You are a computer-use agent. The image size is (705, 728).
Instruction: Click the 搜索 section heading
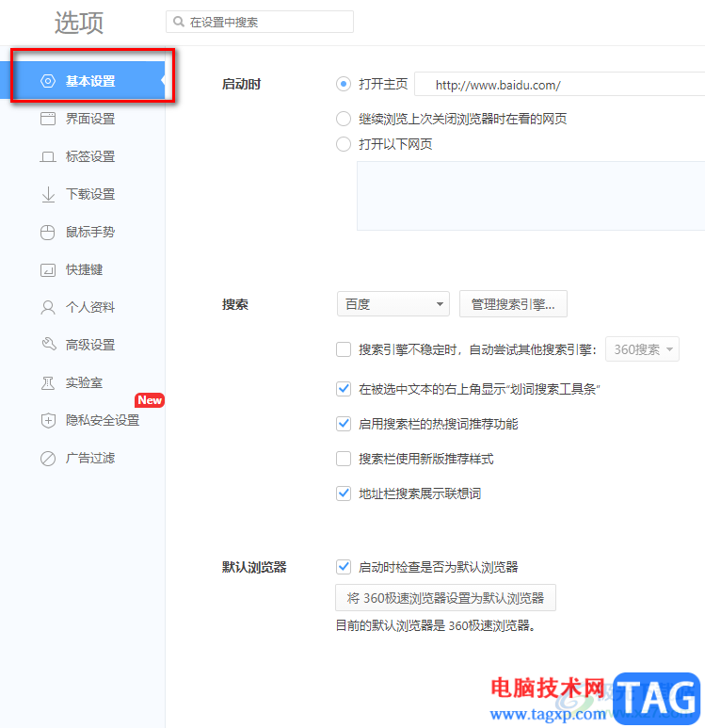click(x=235, y=304)
